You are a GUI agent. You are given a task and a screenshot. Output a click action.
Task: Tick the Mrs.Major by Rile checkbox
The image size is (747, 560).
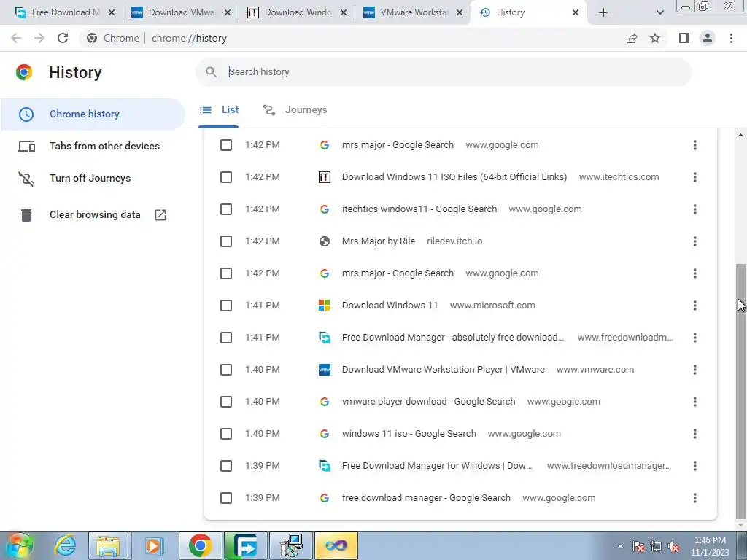tap(226, 241)
